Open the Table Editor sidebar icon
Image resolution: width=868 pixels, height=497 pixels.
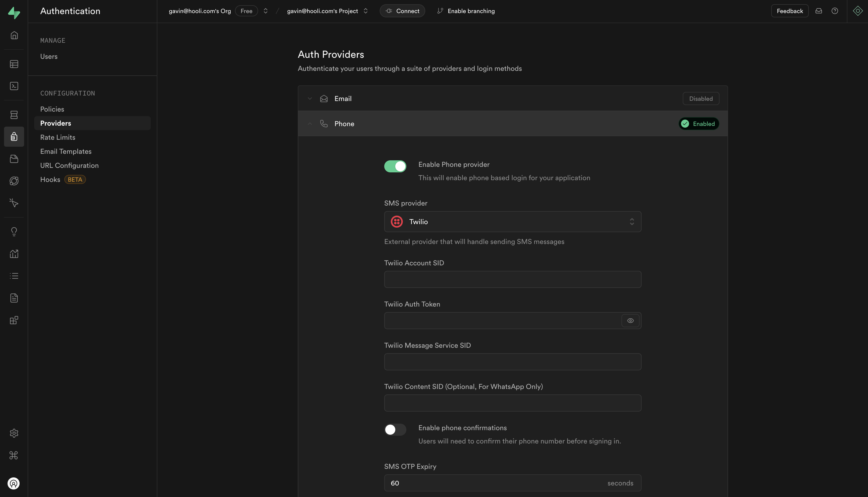(14, 64)
